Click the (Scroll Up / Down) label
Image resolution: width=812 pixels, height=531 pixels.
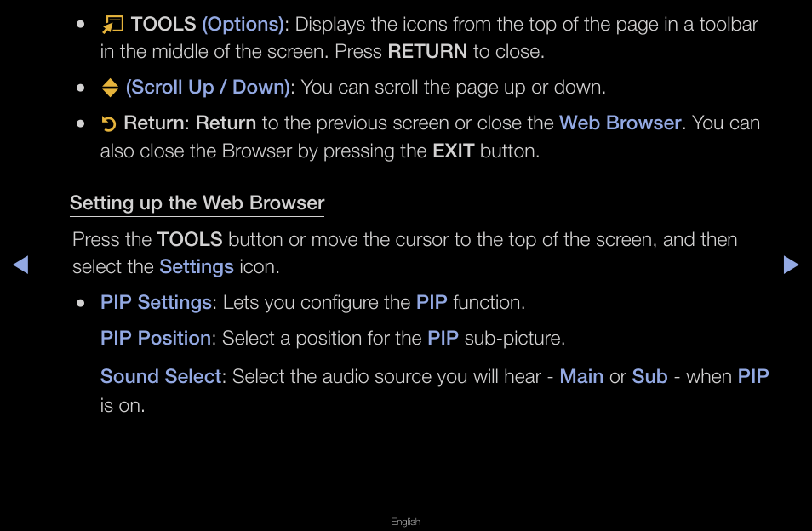point(208,88)
